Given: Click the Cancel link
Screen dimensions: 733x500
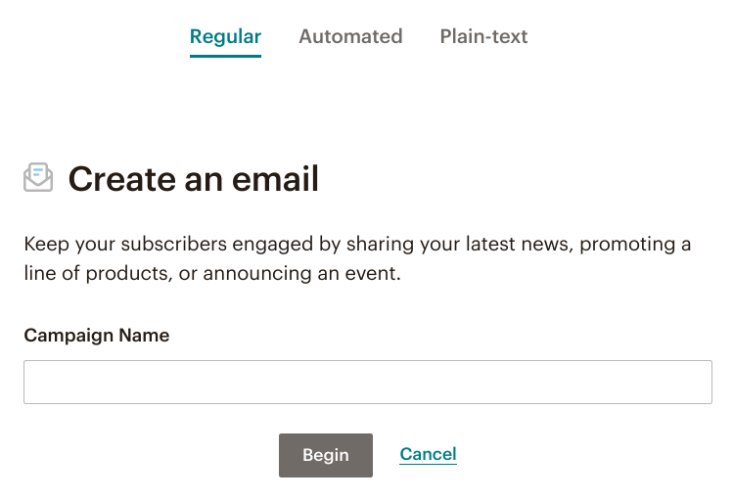Looking at the screenshot, I should [x=428, y=454].
